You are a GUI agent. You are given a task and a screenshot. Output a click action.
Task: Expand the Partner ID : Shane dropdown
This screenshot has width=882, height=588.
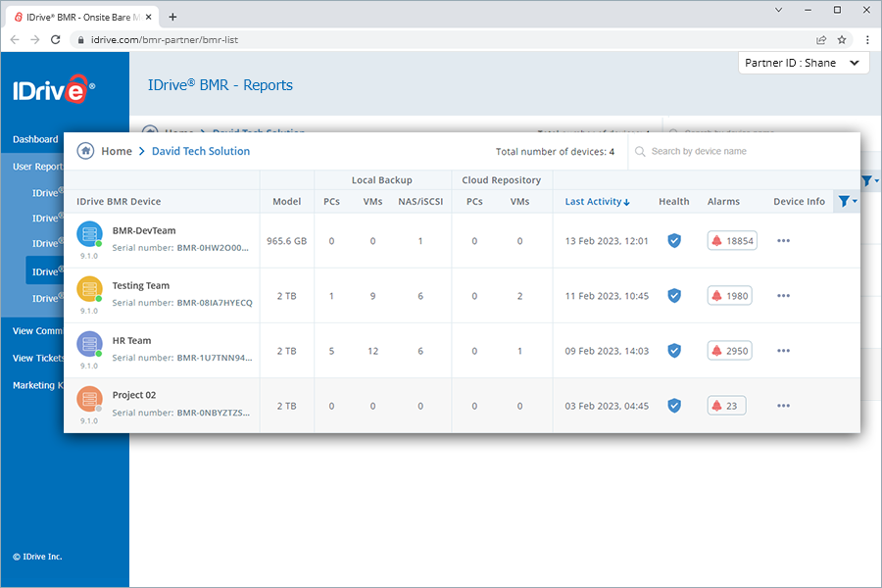click(804, 63)
